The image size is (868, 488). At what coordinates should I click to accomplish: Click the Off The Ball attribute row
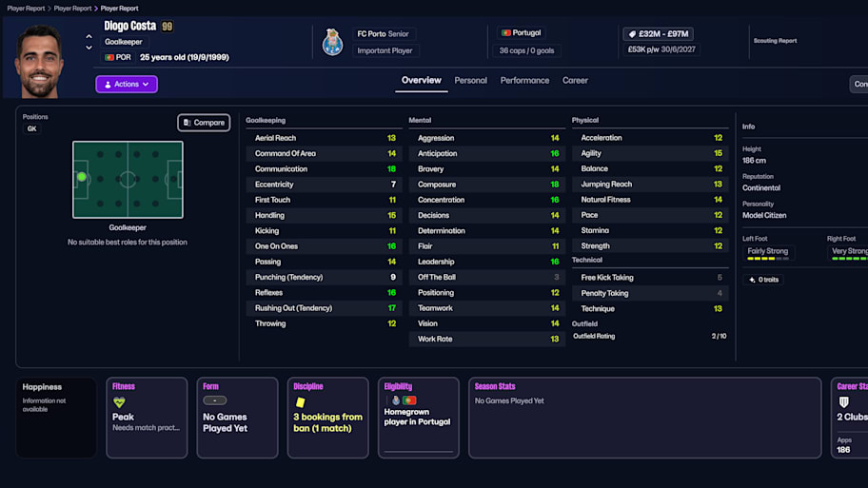tap(487, 277)
